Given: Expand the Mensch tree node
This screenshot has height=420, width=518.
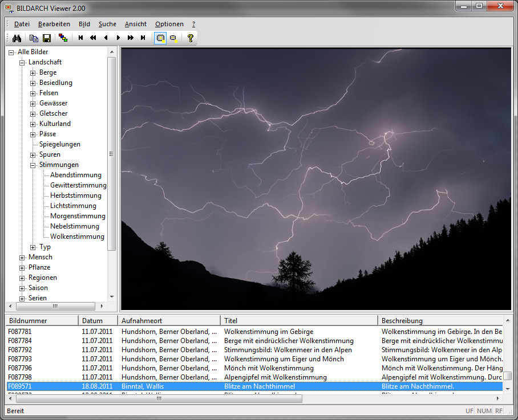Looking at the screenshot, I should (22, 258).
